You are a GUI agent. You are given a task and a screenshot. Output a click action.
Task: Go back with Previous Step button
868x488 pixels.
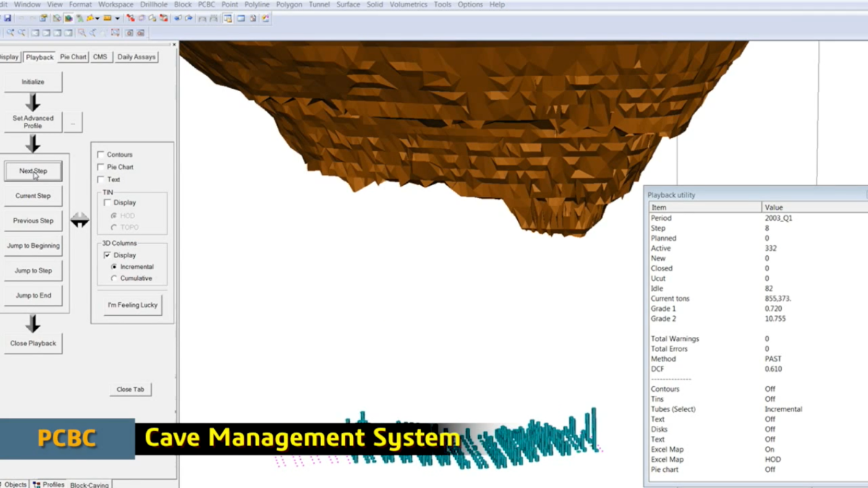33,221
